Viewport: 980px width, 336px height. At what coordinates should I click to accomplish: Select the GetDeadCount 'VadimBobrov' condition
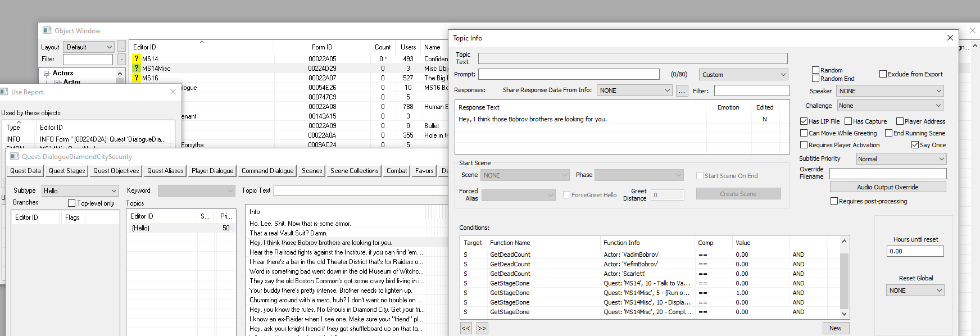coord(650,255)
